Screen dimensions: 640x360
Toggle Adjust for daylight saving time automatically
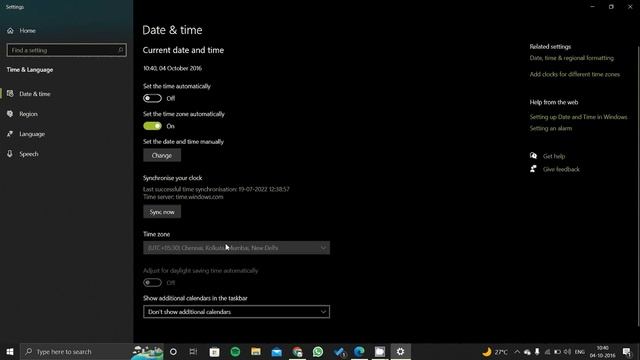point(152,282)
